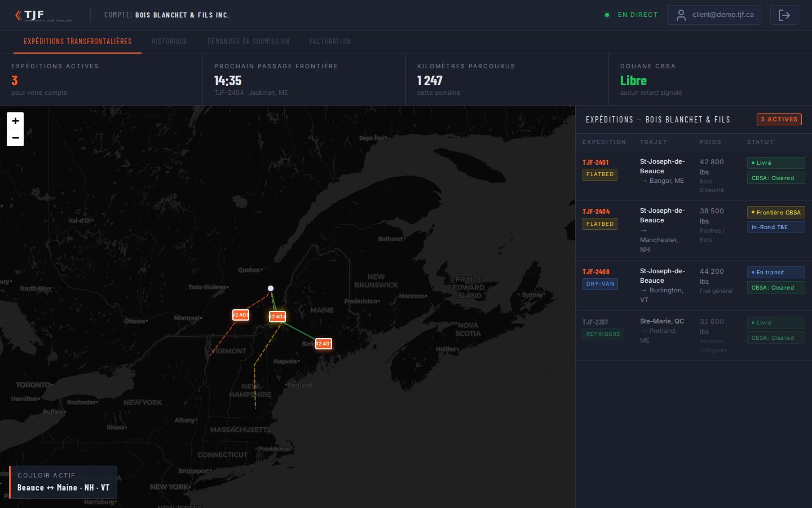Click the Bangor, ME destination text

(x=667, y=181)
